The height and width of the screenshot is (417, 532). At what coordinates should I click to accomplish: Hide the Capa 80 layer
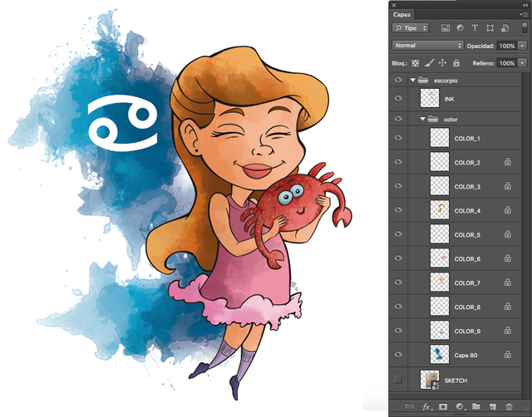tap(398, 354)
